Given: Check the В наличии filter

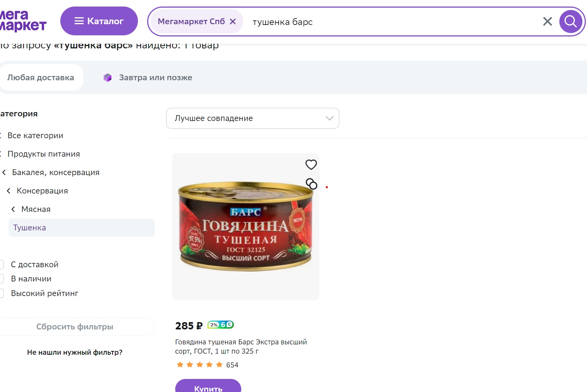Looking at the screenshot, I should click(2, 279).
